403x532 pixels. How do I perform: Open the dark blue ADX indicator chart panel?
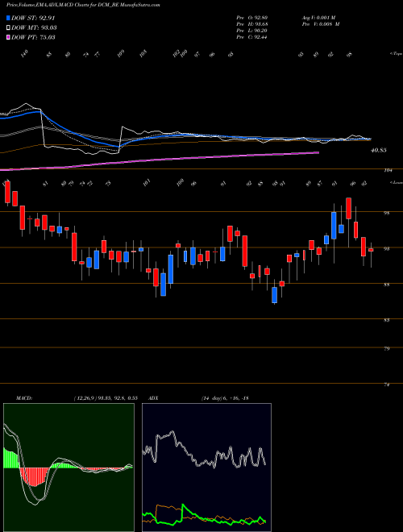(x=206, y=468)
